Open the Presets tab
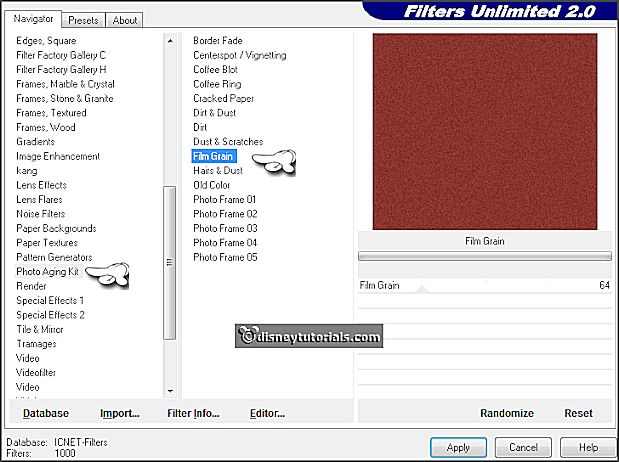Viewport: 619px width, 462px height. point(83,20)
